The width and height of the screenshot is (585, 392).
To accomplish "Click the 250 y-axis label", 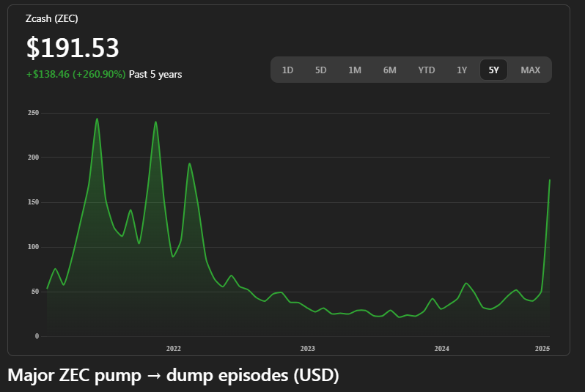I will click(x=33, y=113).
